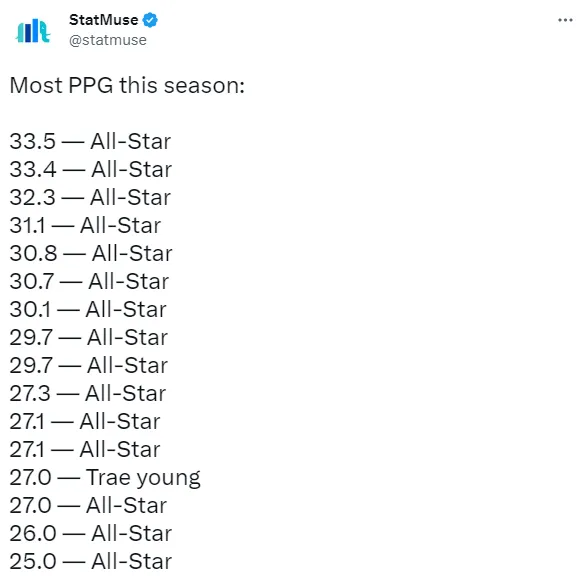Click the 27.0 — Trae young line

coord(105,478)
